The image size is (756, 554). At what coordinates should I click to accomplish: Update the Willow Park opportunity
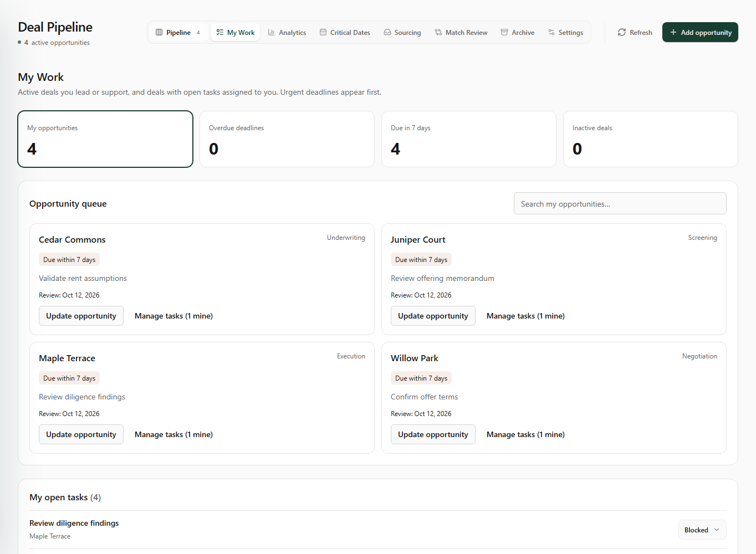click(433, 434)
